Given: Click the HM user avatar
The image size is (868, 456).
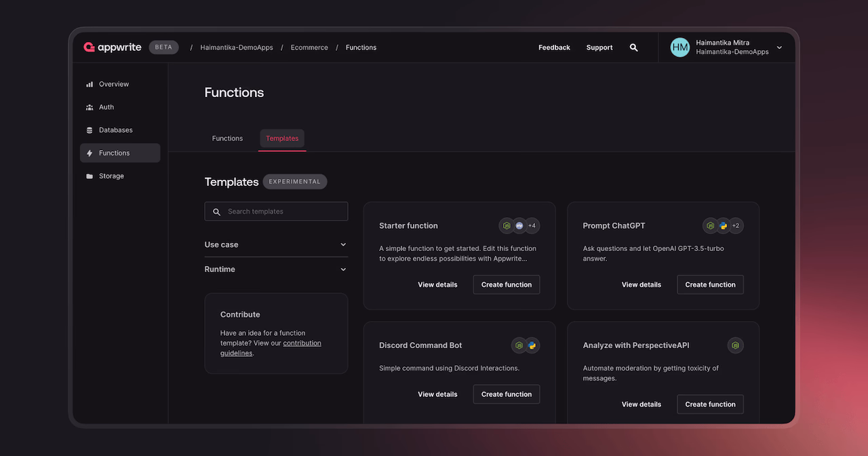Looking at the screenshot, I should [680, 47].
